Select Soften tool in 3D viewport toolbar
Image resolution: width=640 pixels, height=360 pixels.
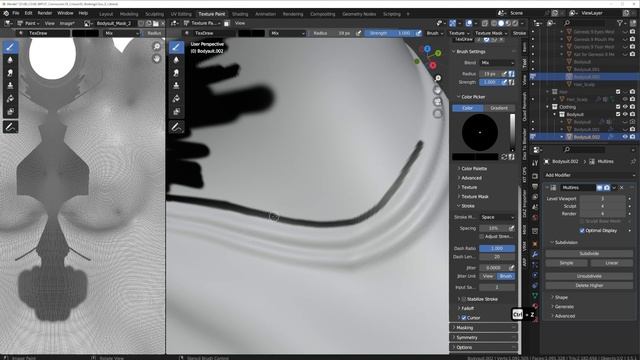[176, 60]
